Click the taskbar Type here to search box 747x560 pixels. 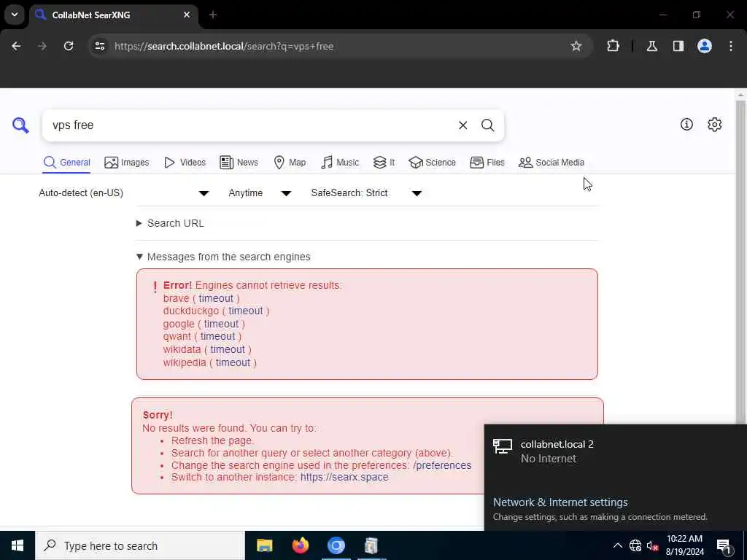click(140, 545)
